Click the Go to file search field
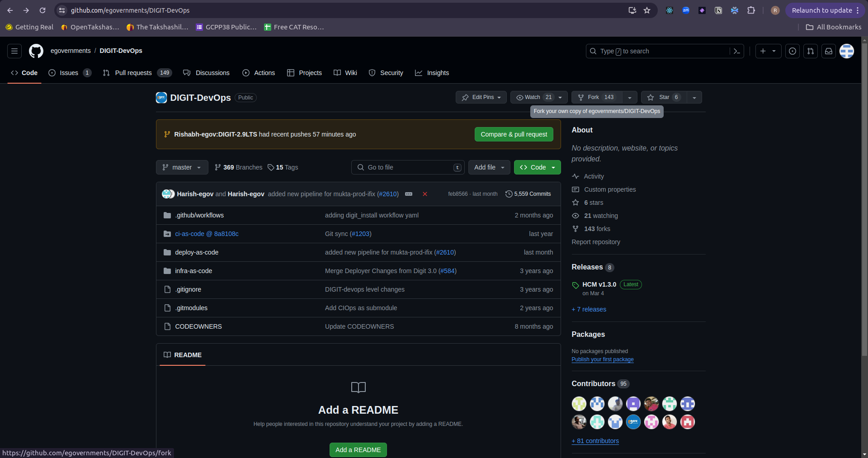 (x=408, y=167)
